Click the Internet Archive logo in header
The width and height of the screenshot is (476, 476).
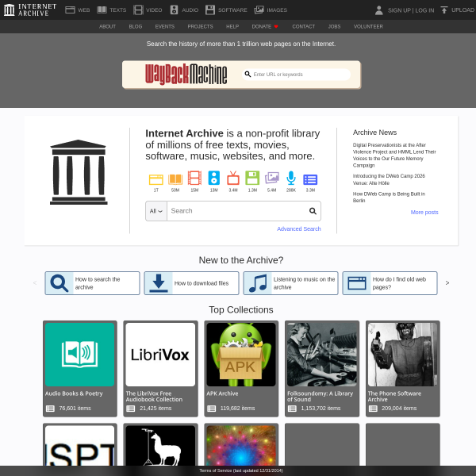(x=30, y=10)
